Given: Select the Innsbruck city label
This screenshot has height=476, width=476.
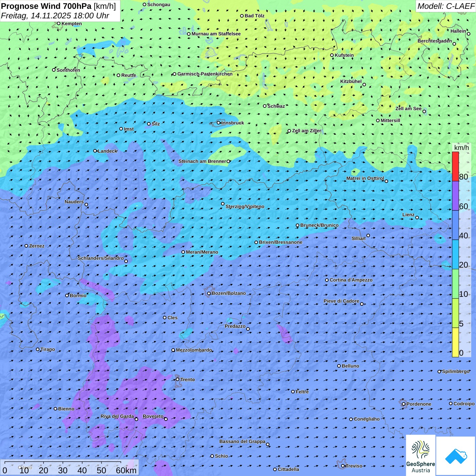Looking at the screenshot, I should [233, 123].
